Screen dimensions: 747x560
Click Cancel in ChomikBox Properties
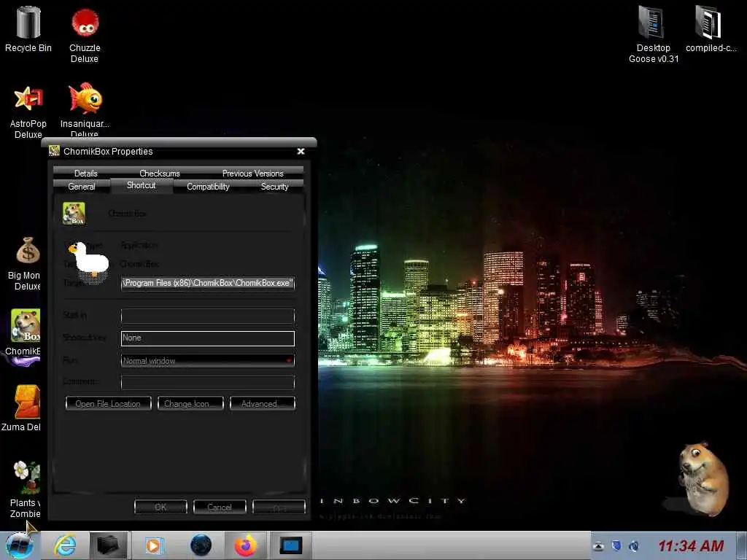(x=220, y=507)
